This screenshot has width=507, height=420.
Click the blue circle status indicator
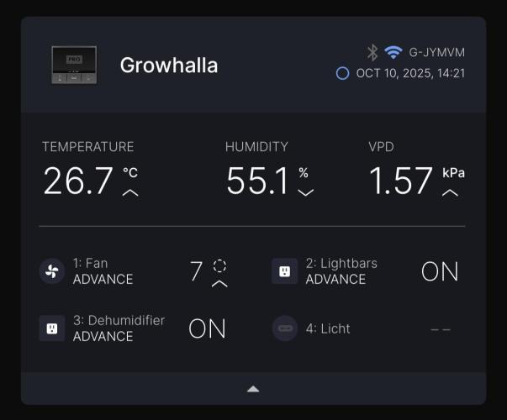tap(342, 73)
